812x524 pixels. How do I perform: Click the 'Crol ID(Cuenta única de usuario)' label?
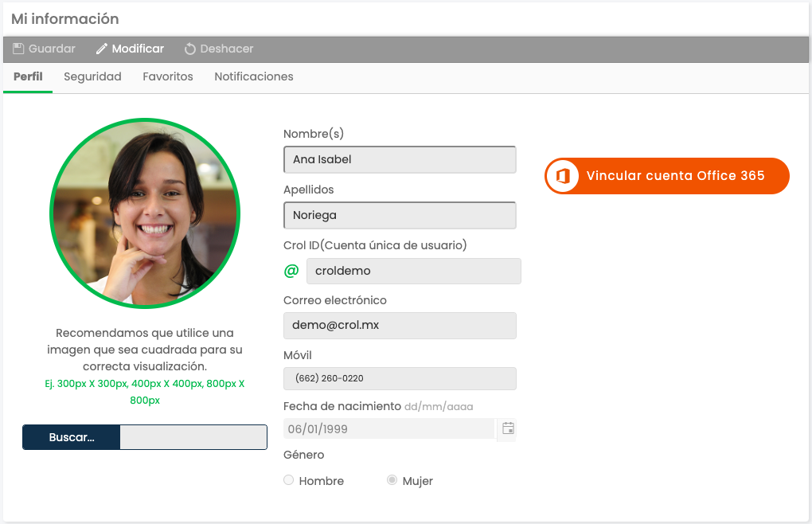click(x=375, y=245)
